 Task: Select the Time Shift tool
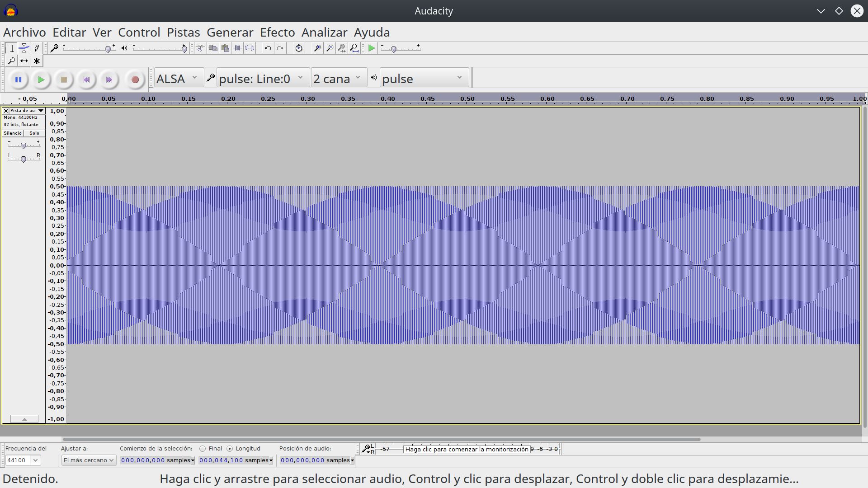24,61
